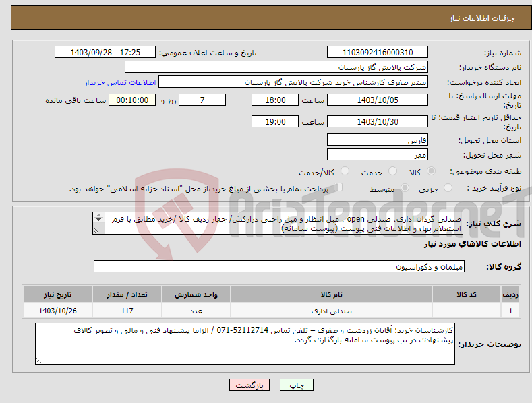Click the unit cell عدد
Screen dimensions: 532x403
coord(196,311)
